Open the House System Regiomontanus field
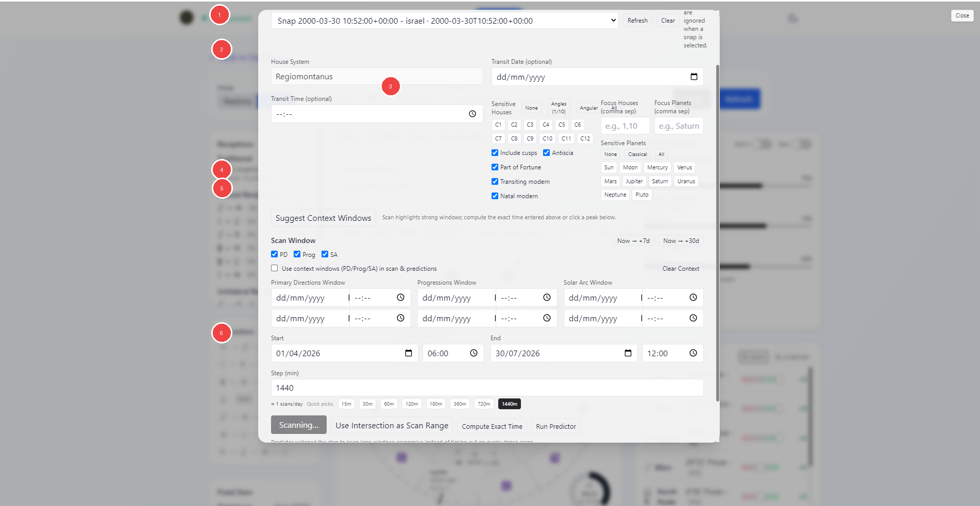The image size is (980, 506). click(377, 77)
